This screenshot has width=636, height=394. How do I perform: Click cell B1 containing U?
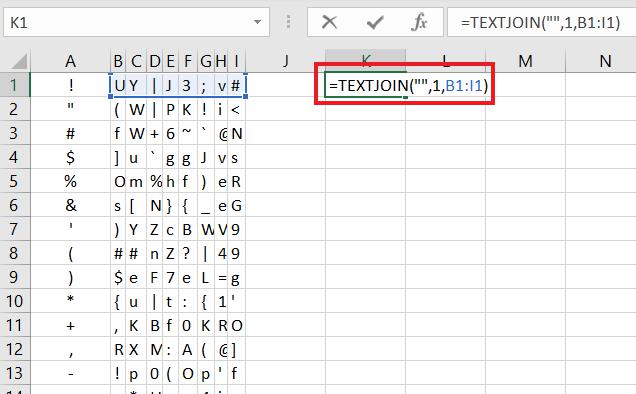(118, 85)
